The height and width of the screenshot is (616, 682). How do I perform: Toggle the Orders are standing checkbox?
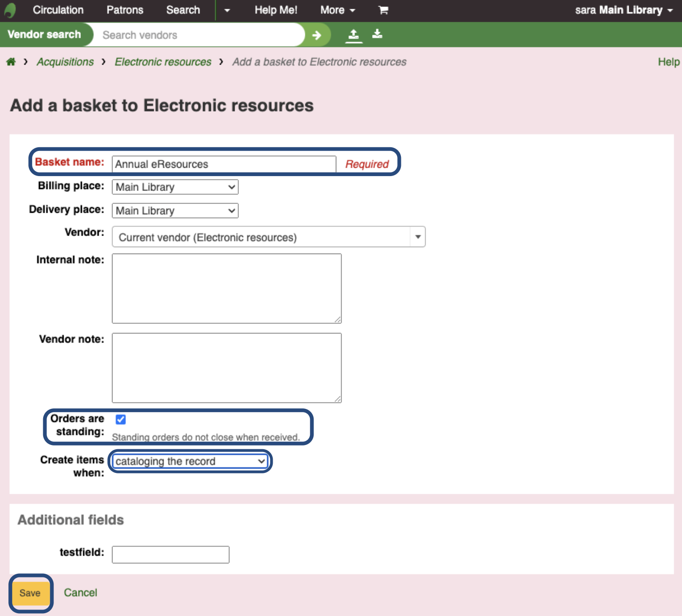coord(121,419)
